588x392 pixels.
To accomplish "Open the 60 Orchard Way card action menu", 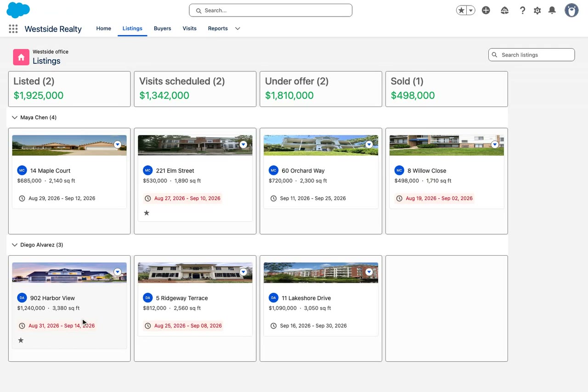I will tap(369, 145).
